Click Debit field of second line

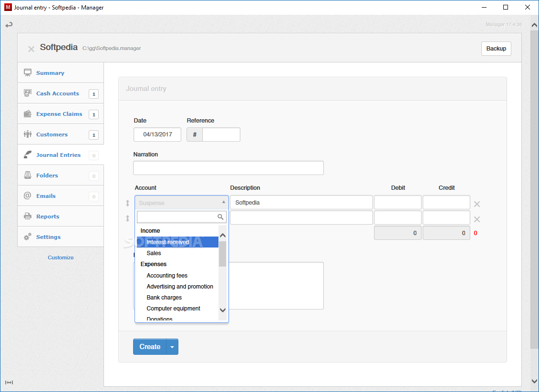[x=398, y=217]
